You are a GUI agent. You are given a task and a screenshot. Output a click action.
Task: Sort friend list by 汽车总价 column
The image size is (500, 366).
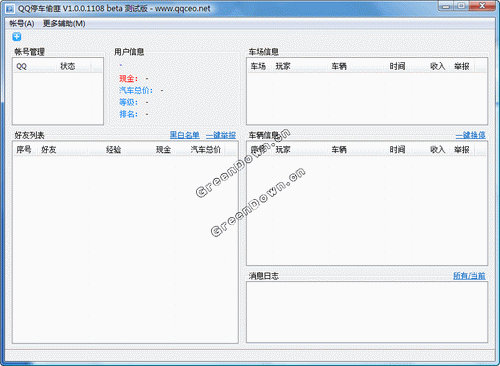205,150
